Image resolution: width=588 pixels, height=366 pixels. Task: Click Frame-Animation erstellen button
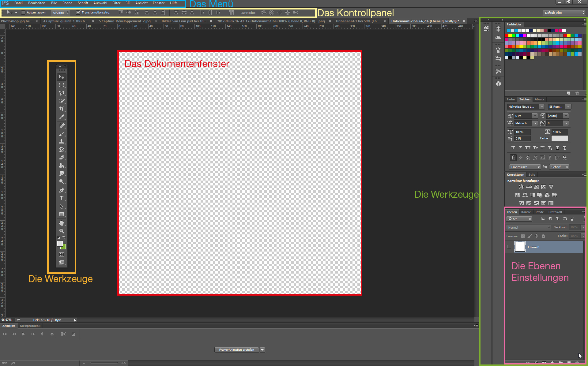point(237,349)
